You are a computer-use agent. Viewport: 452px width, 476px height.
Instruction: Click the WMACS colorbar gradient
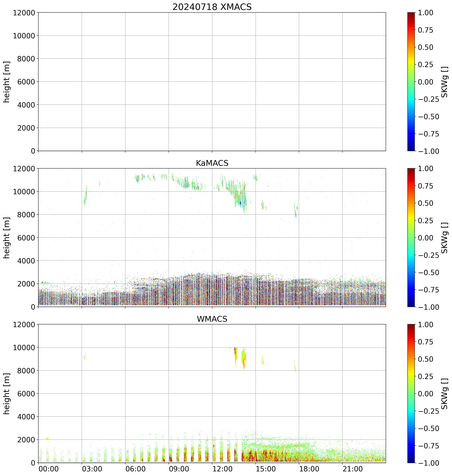point(411,393)
